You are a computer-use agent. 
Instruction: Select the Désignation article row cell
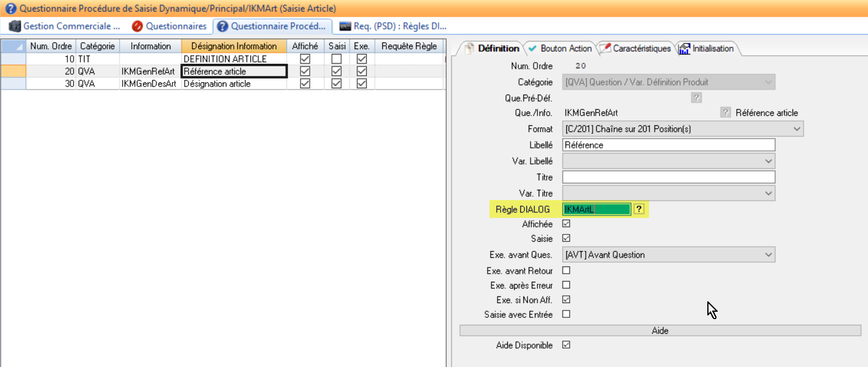pyautogui.click(x=234, y=84)
